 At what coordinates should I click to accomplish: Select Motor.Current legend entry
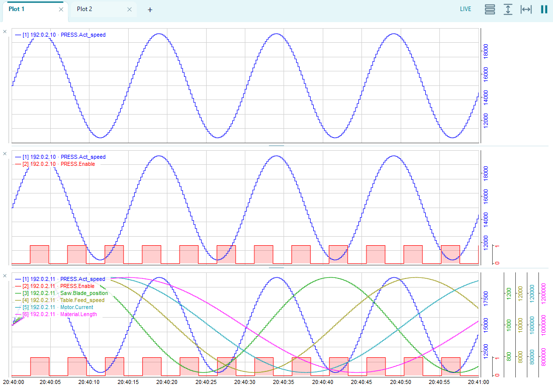[x=54, y=308]
